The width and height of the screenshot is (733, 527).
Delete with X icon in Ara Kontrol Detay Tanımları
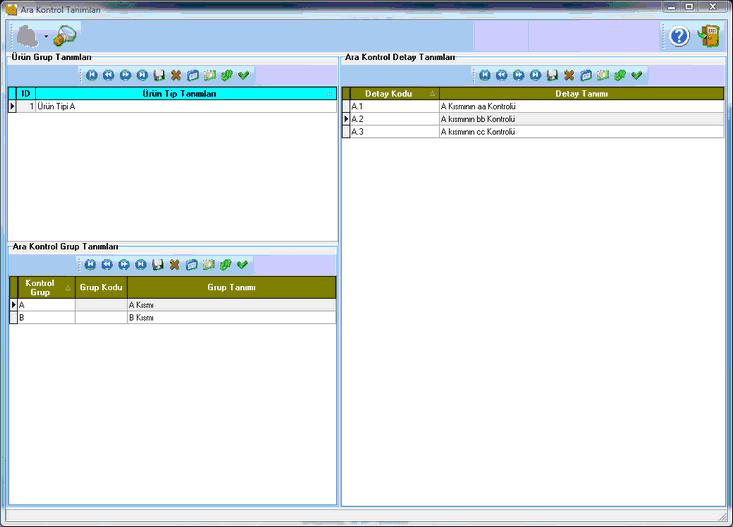click(x=569, y=75)
